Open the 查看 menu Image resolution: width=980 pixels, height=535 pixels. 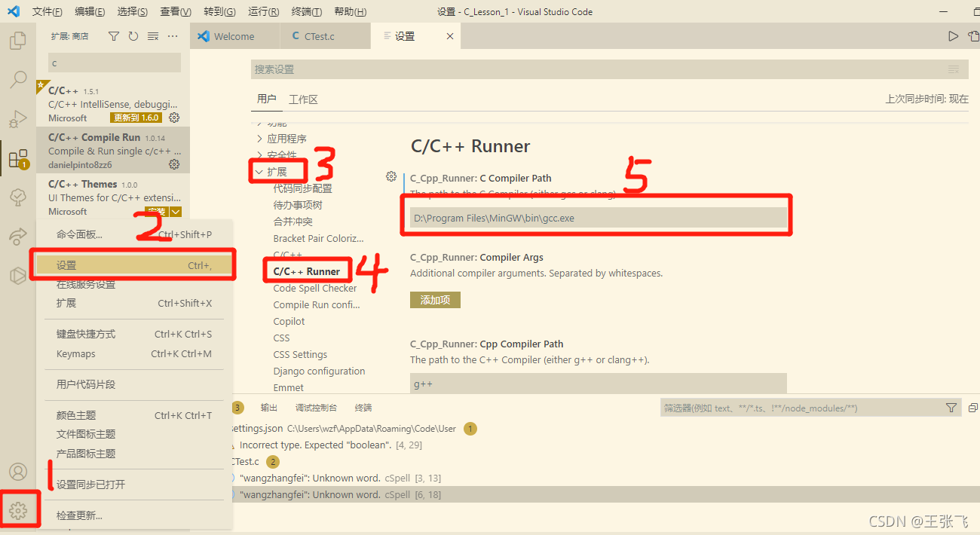click(x=176, y=11)
